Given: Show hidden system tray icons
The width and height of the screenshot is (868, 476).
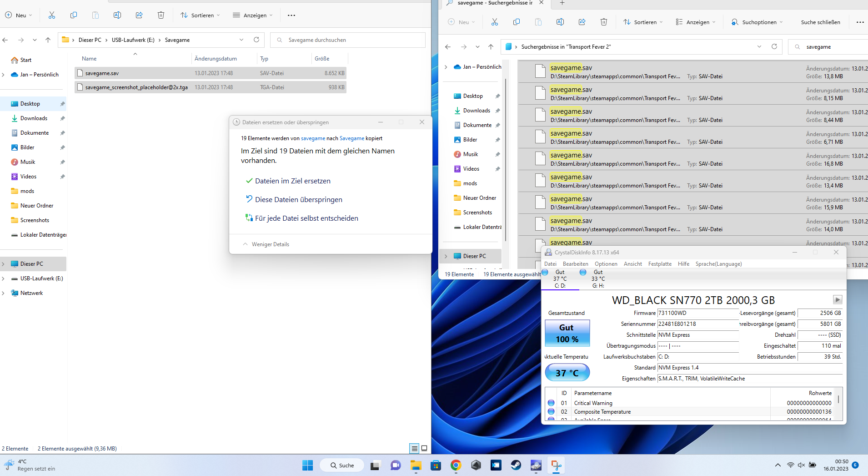Looking at the screenshot, I should pos(778,465).
